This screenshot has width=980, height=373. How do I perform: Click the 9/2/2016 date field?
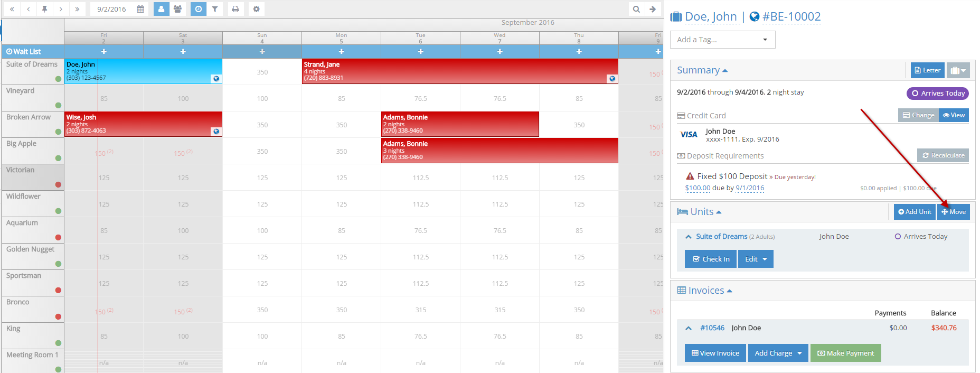click(x=111, y=9)
